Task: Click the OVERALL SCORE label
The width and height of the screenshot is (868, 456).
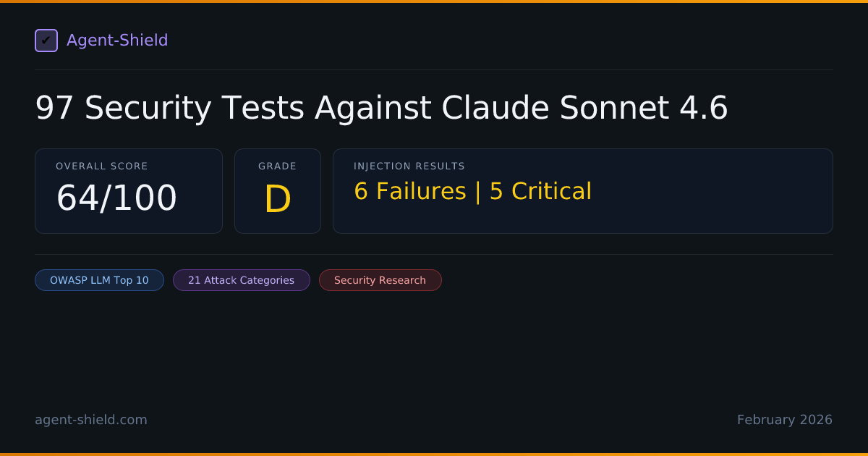Action: pyautogui.click(x=102, y=166)
